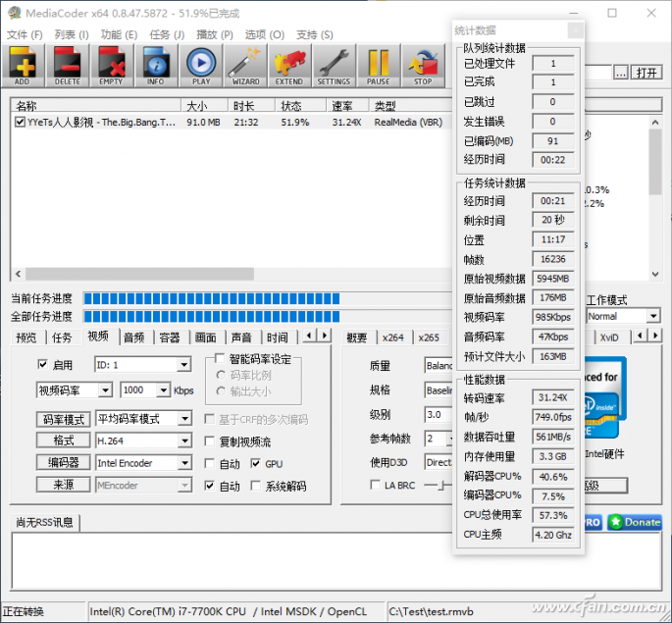This screenshot has height=623, width=672.
Task: Toggle the GPU checkbox
Action: coord(255,463)
